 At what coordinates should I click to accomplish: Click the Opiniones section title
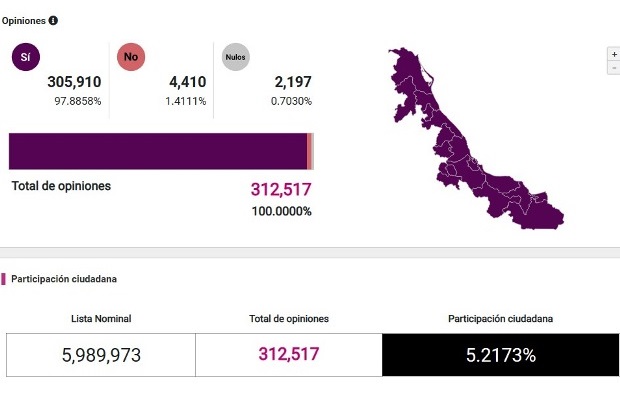click(23, 20)
